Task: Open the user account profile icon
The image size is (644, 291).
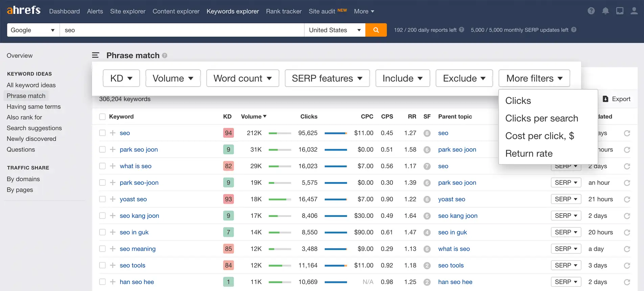Action: (634, 11)
